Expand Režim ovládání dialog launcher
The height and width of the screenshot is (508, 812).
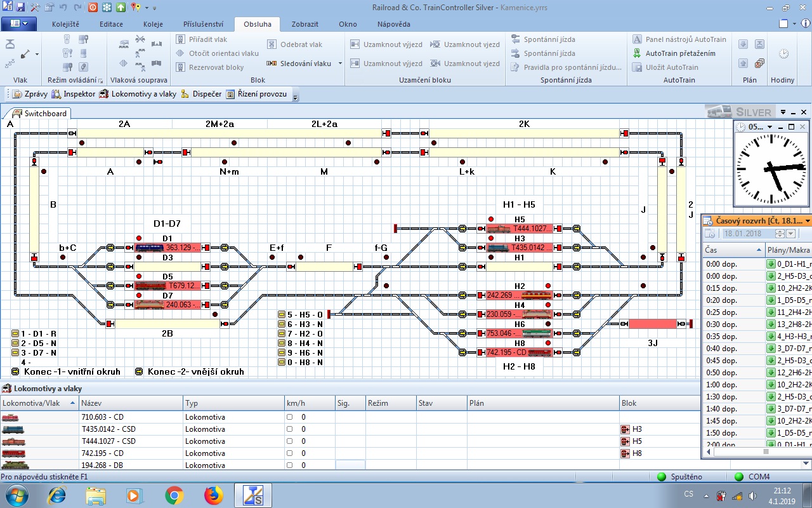click(101, 81)
